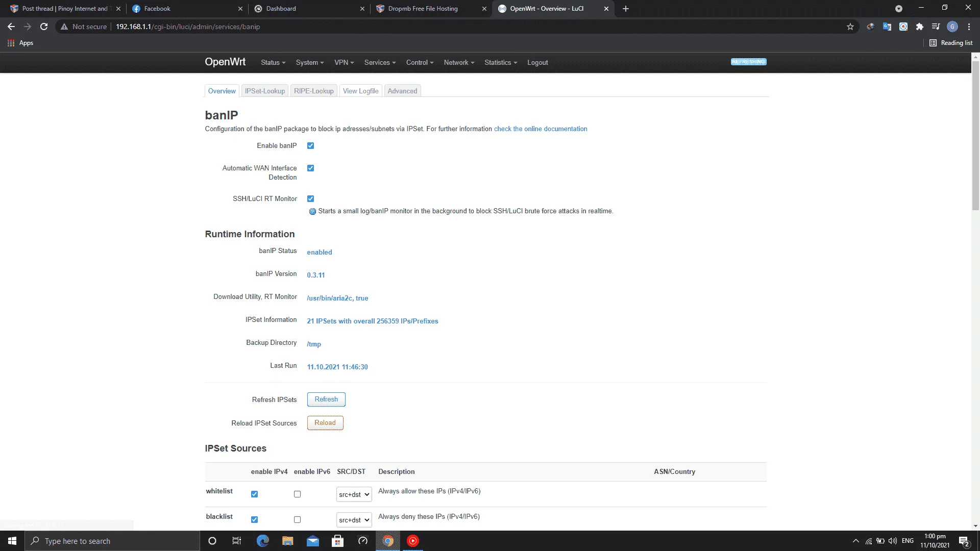Open Mail app from taskbar

(313, 541)
